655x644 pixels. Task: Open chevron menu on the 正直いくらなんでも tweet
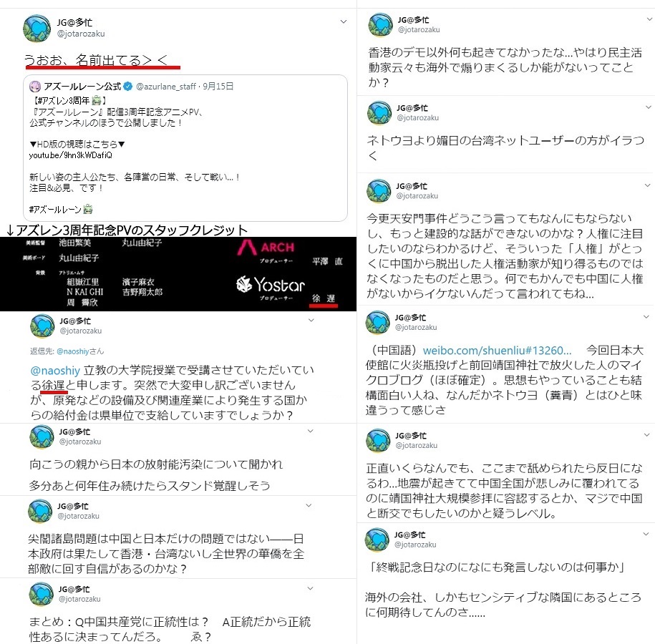click(x=646, y=435)
